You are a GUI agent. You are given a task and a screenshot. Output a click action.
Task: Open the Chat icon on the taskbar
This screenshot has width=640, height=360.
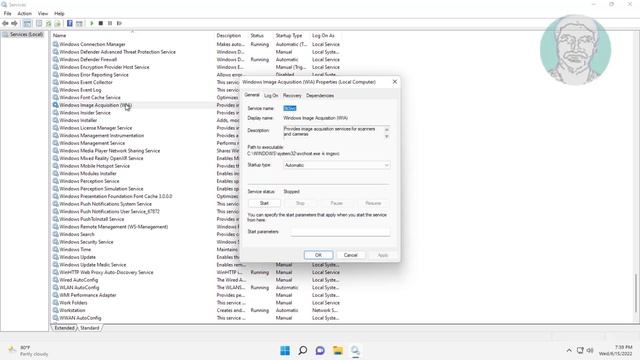[320, 350]
